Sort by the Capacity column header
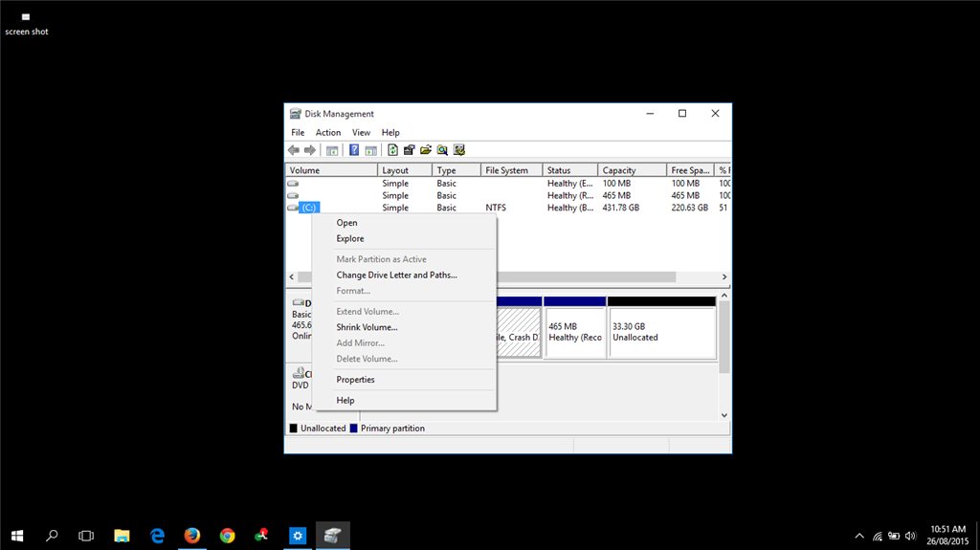 click(x=632, y=170)
